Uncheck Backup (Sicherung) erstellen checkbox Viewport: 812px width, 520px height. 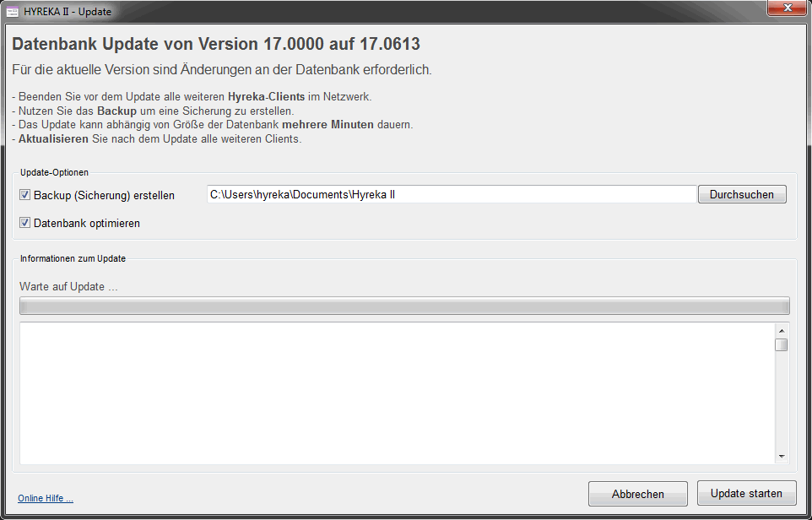[24, 195]
